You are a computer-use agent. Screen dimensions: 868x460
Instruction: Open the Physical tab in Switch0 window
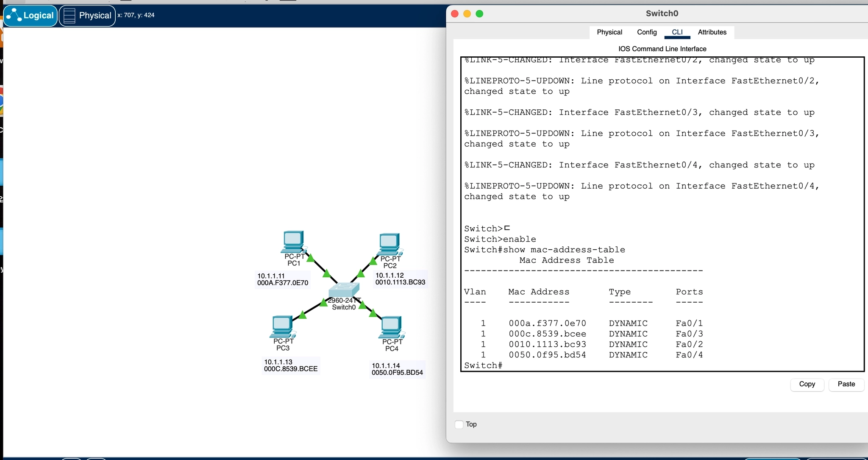[x=609, y=32]
